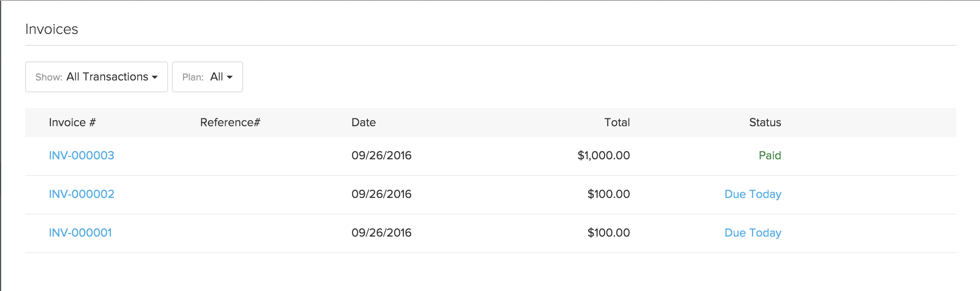Click the caret arrow beside All Transactions
Image resolution: width=980 pixels, height=291 pixels.
point(155,77)
